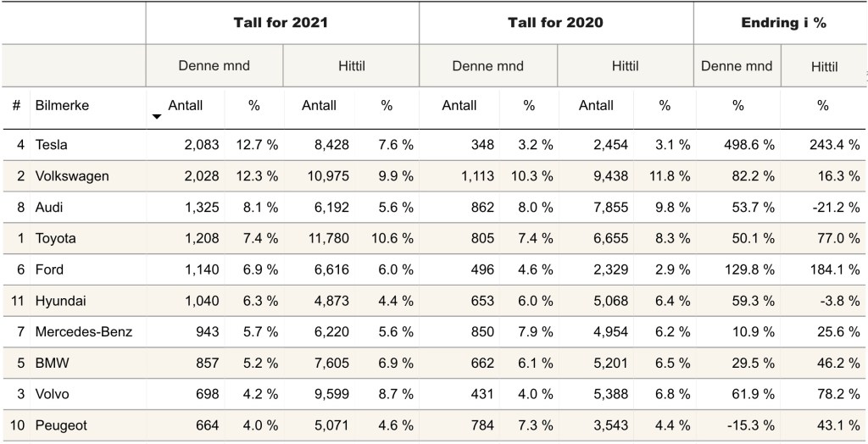This screenshot has height=444, width=868.
Task: Select the Hyundai row label
Action: tap(60, 301)
